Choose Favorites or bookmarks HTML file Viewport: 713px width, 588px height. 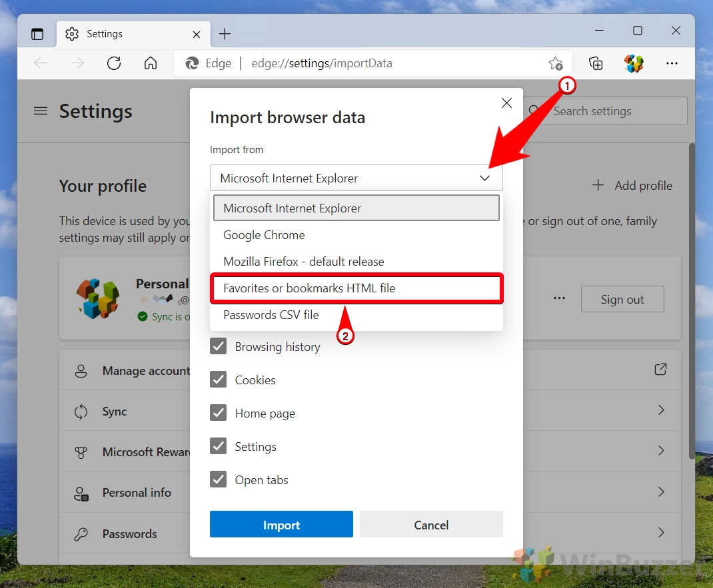356,288
